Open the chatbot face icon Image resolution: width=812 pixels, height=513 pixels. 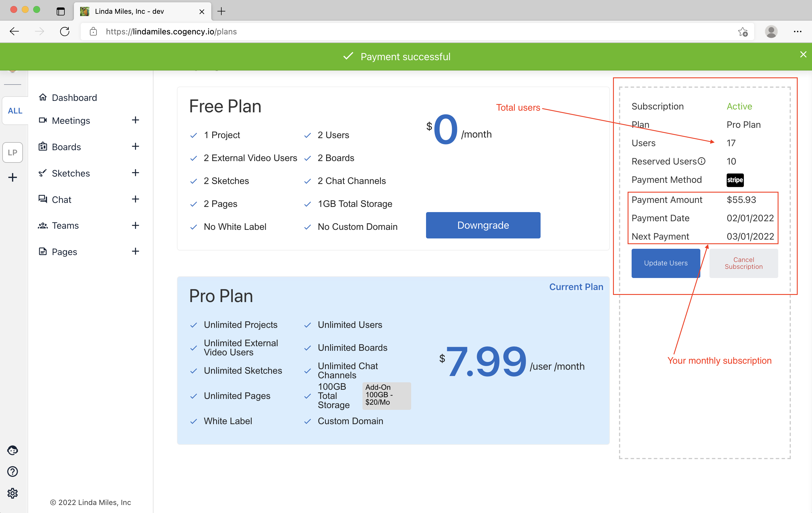(13, 450)
